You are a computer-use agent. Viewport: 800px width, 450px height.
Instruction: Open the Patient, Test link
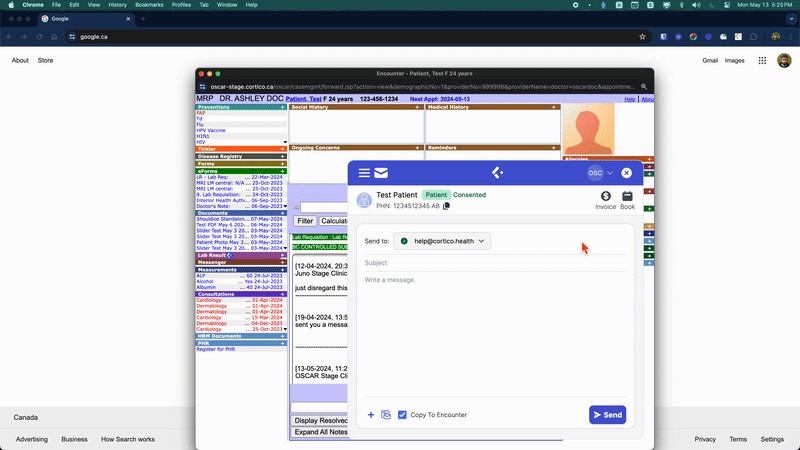(x=304, y=99)
